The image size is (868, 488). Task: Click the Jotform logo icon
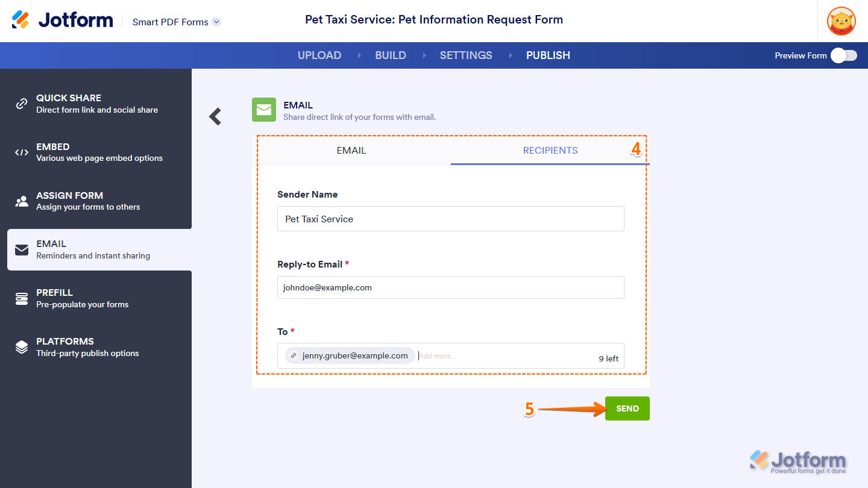(x=20, y=20)
